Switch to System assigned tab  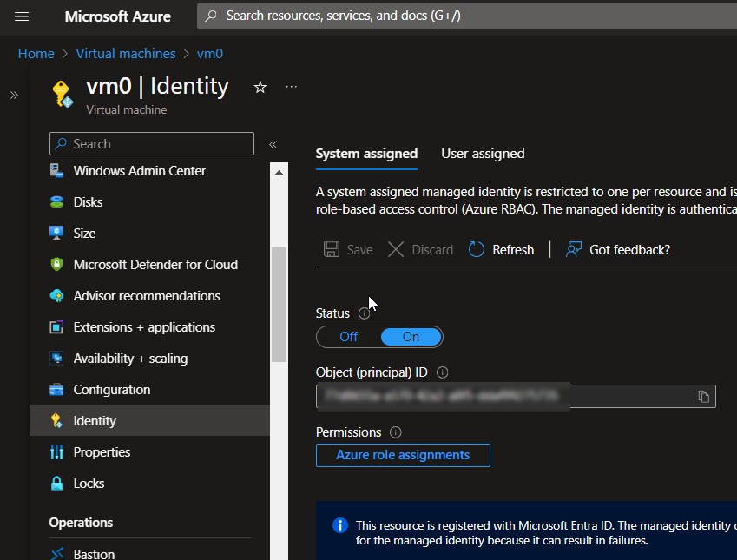(x=366, y=154)
